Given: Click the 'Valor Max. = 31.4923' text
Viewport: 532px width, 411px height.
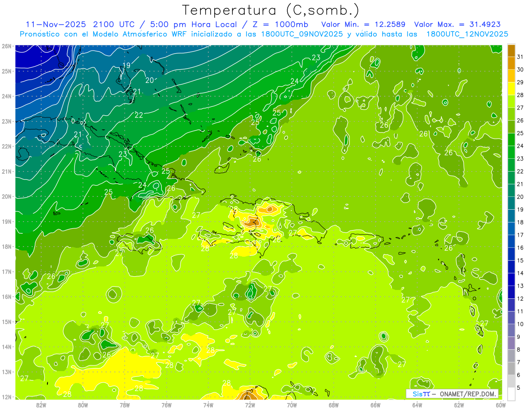Looking at the screenshot, I should [458, 24].
